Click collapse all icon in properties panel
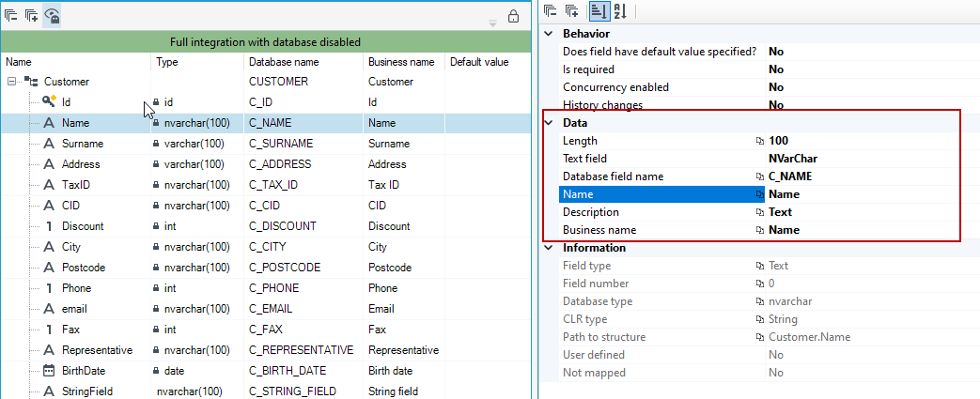Image resolution: width=980 pixels, height=399 pixels. pyautogui.click(x=550, y=10)
